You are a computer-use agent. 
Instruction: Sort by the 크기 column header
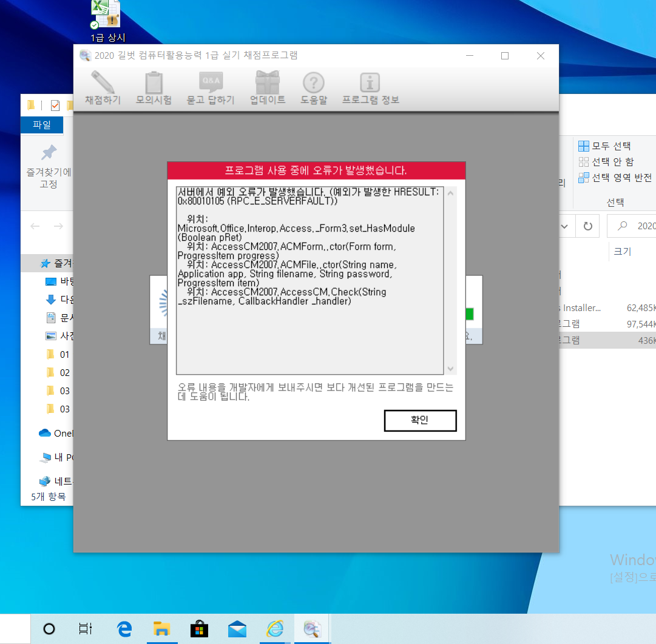pos(623,251)
